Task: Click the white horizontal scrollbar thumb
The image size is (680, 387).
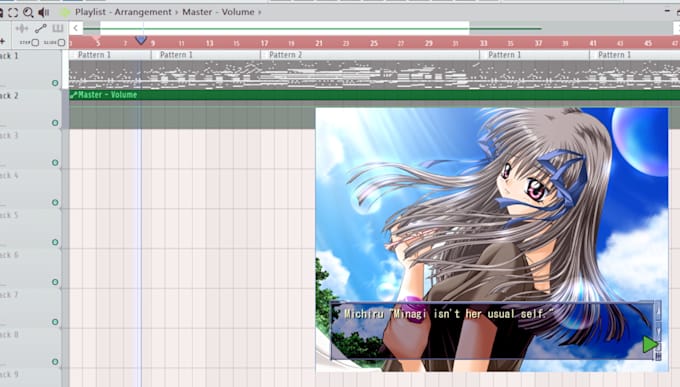Action: pyautogui.click(x=284, y=29)
